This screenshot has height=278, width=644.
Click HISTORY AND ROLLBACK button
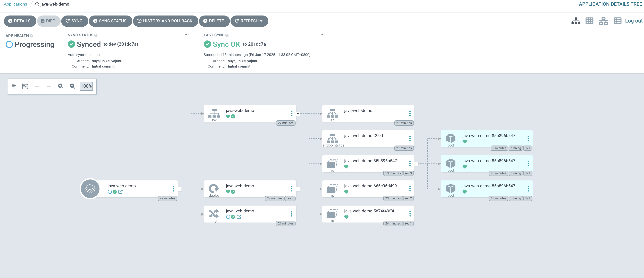tap(165, 21)
